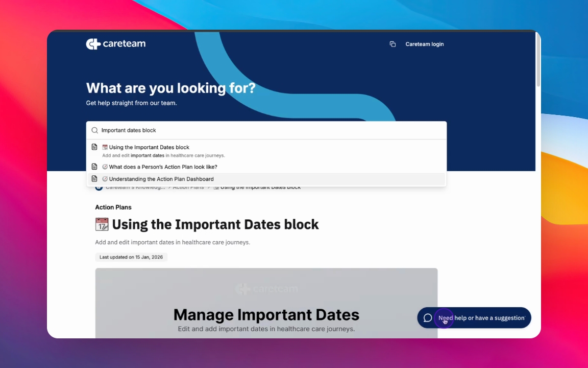
Task: Click document icon beside "Using the Important Dates block" result
Action: tap(94, 147)
